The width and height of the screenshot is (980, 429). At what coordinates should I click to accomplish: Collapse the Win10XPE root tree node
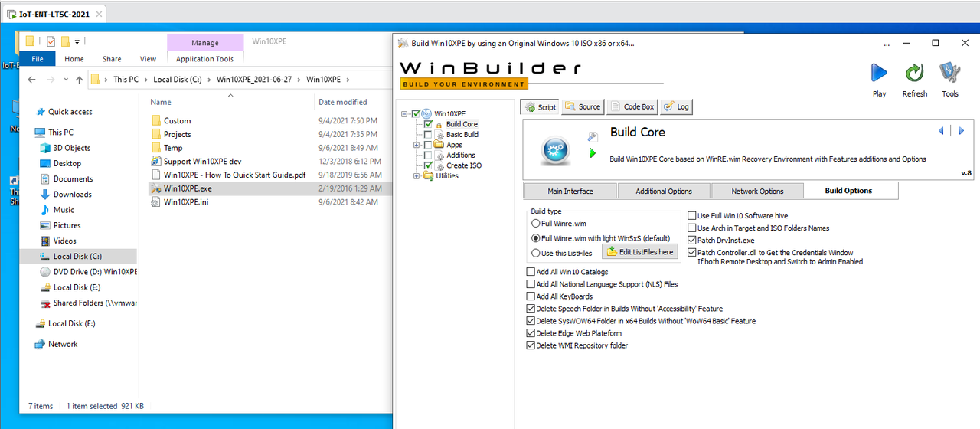click(405, 114)
